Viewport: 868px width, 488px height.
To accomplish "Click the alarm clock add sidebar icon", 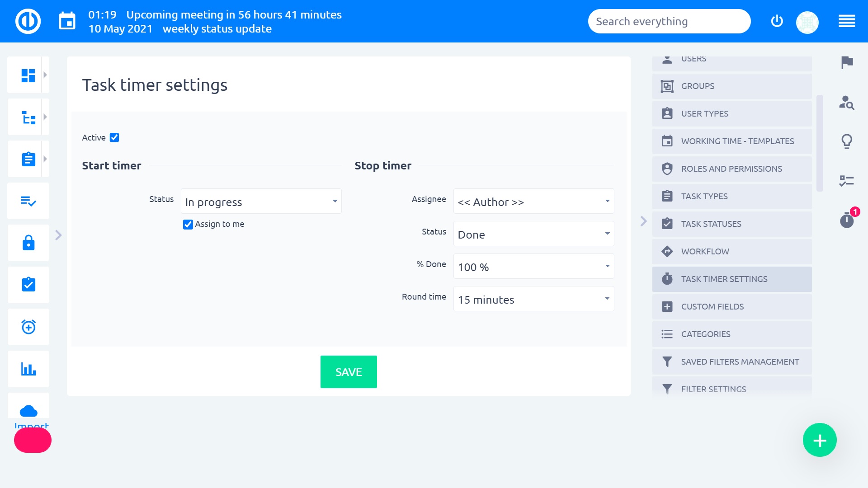I will (x=28, y=327).
